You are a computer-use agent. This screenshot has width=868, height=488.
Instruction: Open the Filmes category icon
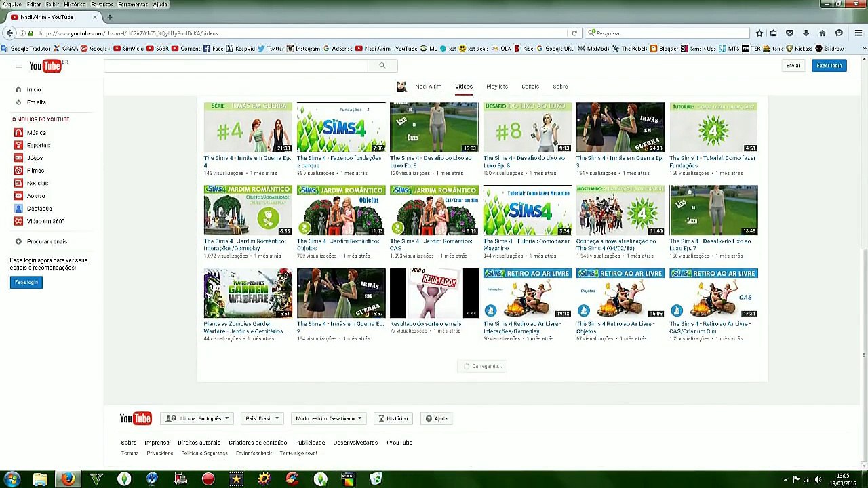pyautogui.click(x=18, y=171)
